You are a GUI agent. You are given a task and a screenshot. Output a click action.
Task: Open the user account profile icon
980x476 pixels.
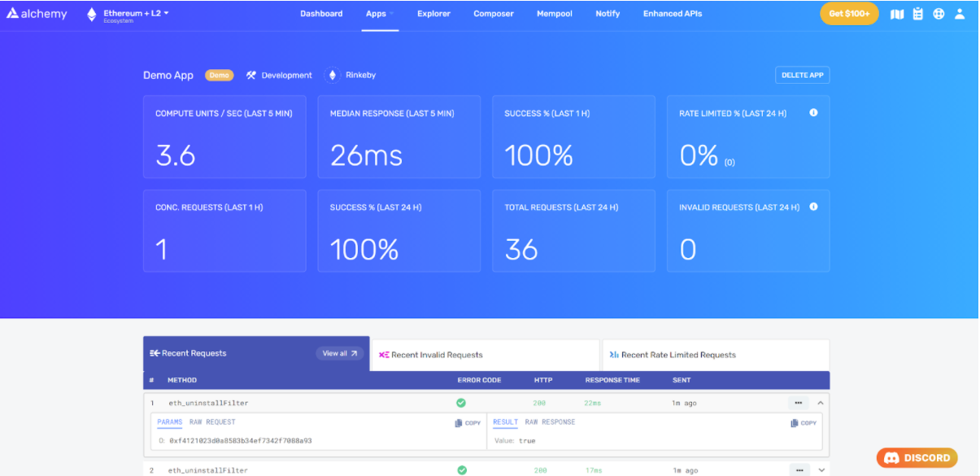point(960,14)
